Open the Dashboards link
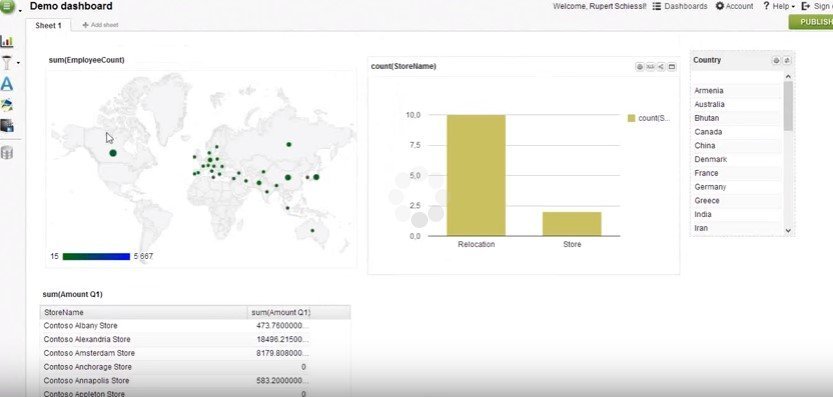Viewport: 833px width, 397px height. 679,6
